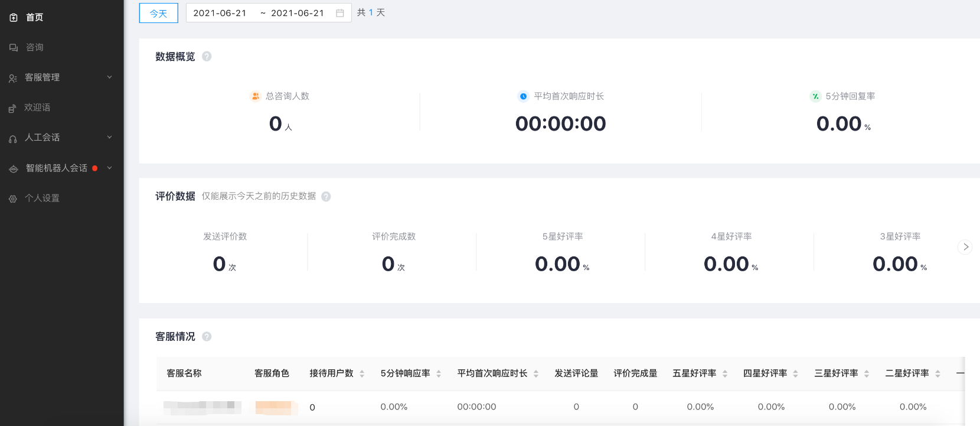Image resolution: width=980 pixels, height=426 pixels.
Task: Show next rating metrics with right arrow
Action: pos(965,247)
